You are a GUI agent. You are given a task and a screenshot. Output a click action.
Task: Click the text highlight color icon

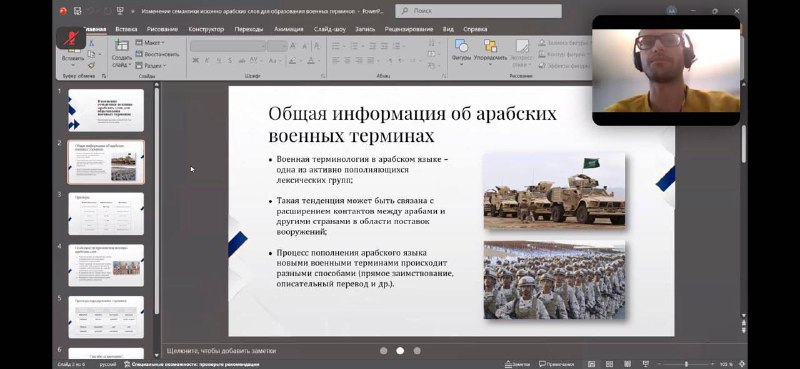(x=292, y=61)
